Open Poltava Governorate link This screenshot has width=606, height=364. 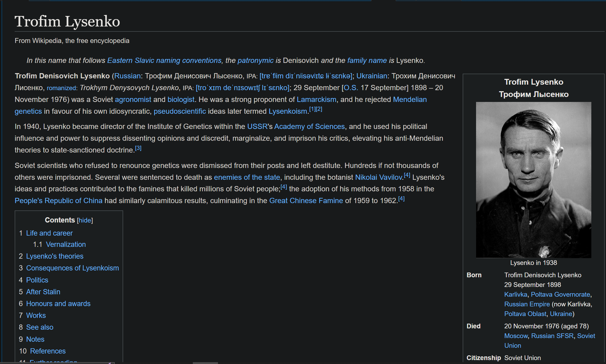[560, 295]
